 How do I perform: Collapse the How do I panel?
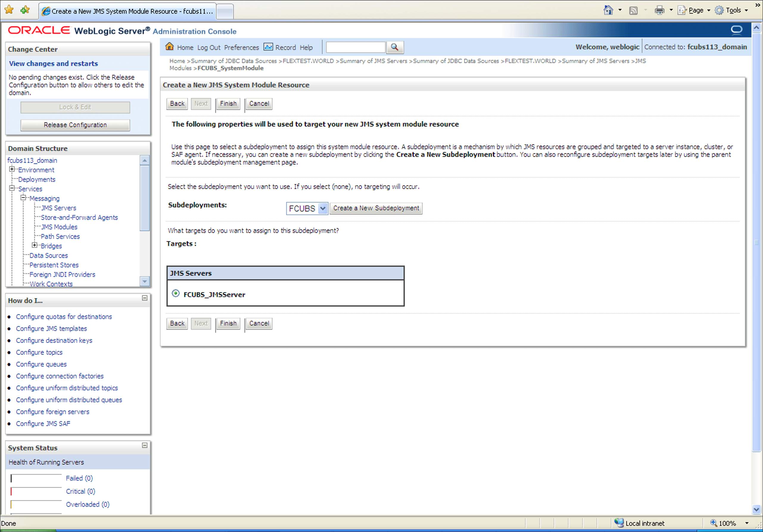click(144, 298)
